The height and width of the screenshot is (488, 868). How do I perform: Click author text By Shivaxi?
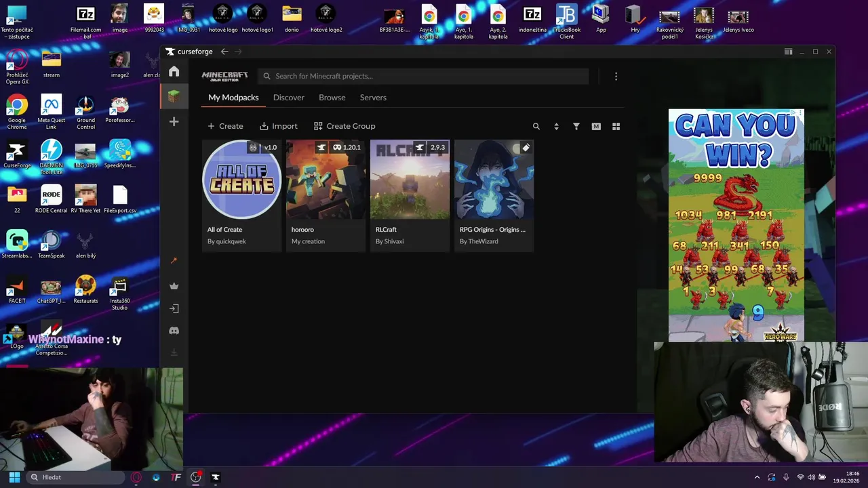390,241
